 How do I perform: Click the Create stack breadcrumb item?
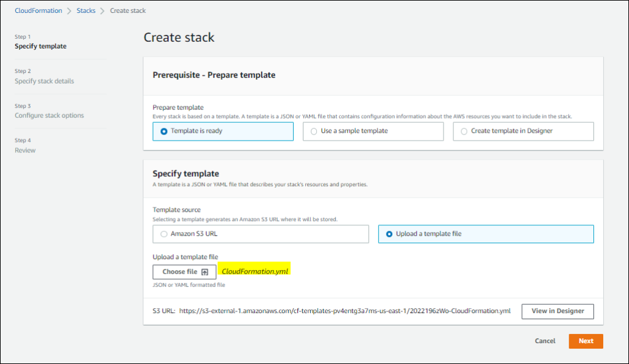coord(128,10)
